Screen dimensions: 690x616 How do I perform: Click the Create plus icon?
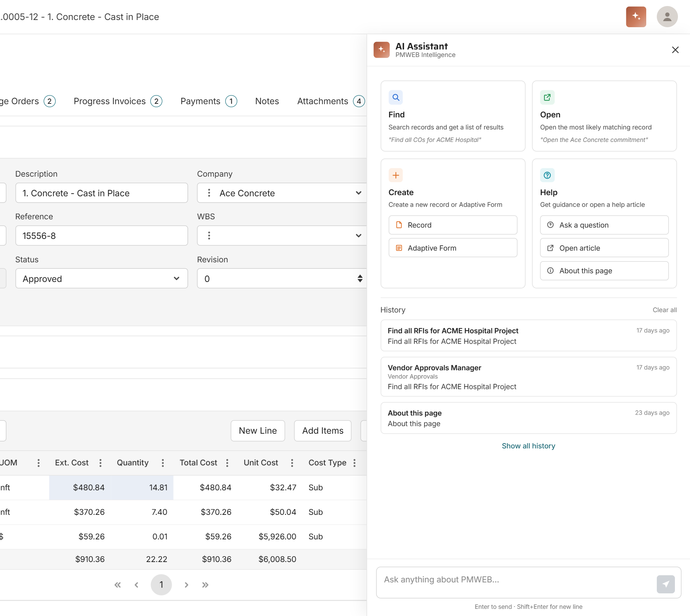tap(396, 175)
